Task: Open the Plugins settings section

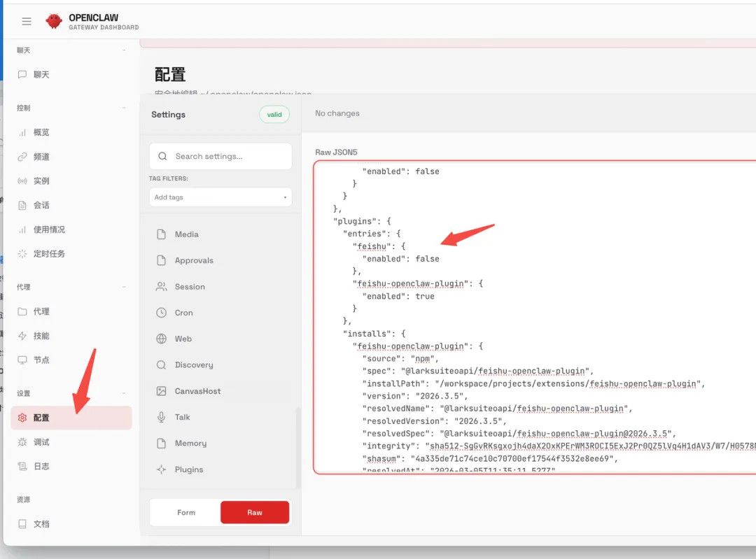Action: [x=220, y=469]
